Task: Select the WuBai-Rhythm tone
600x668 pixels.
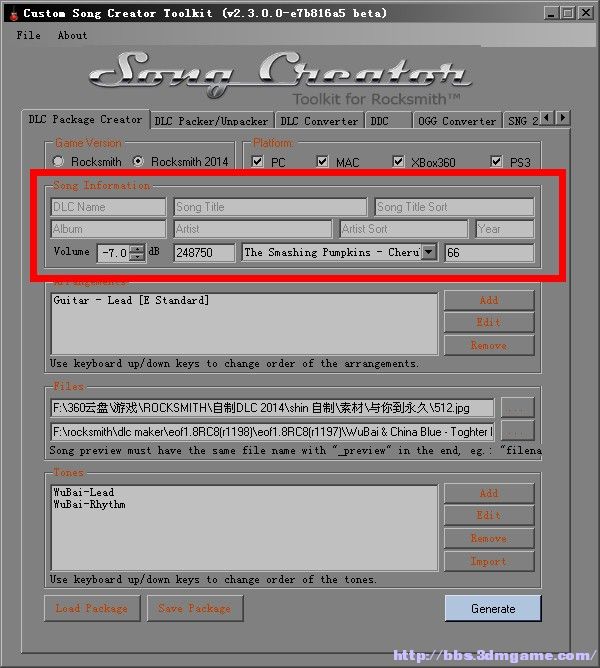Action: click(x=89, y=505)
